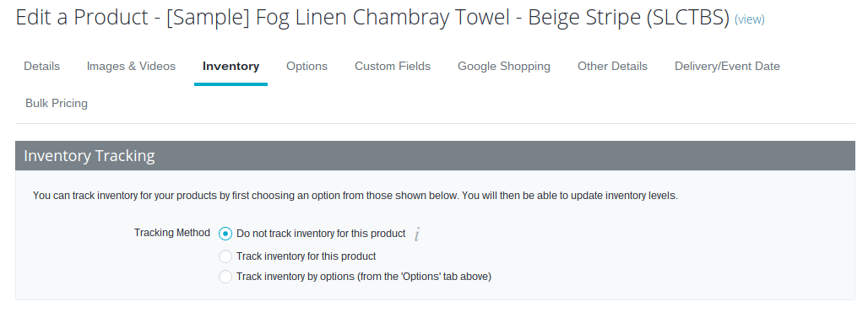
Task: Select the 'Do not track inventory' radio circle
Action: tap(225, 234)
